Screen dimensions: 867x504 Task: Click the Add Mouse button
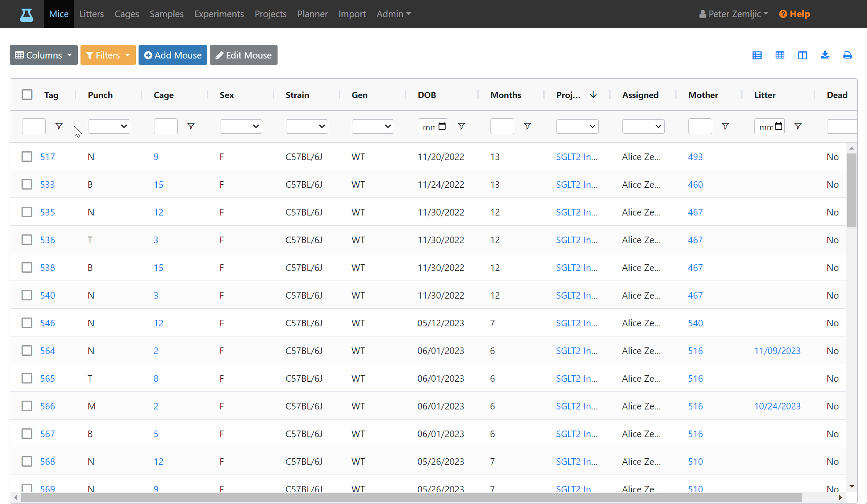[x=173, y=55]
